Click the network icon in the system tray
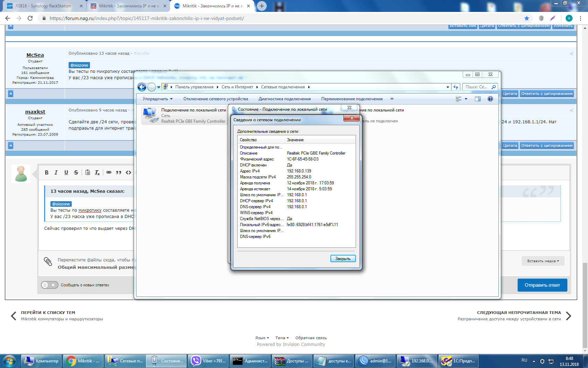588x368 pixels. pos(551,361)
